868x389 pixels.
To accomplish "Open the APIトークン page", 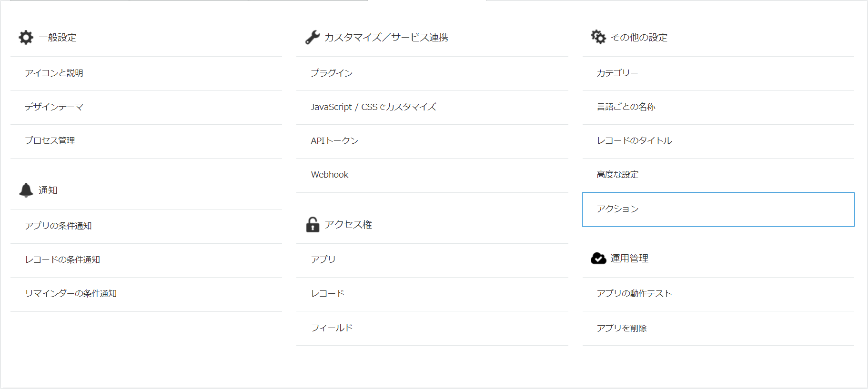I will [x=432, y=141].
